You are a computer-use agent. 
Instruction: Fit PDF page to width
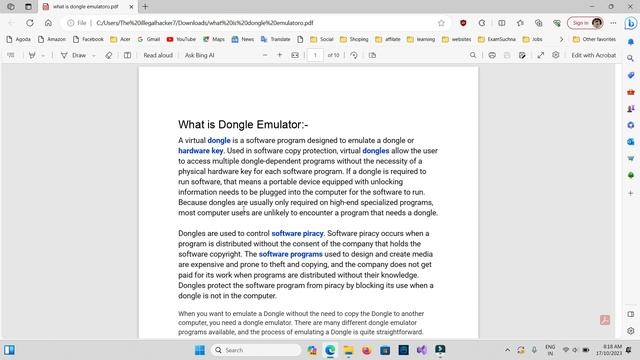coord(295,55)
